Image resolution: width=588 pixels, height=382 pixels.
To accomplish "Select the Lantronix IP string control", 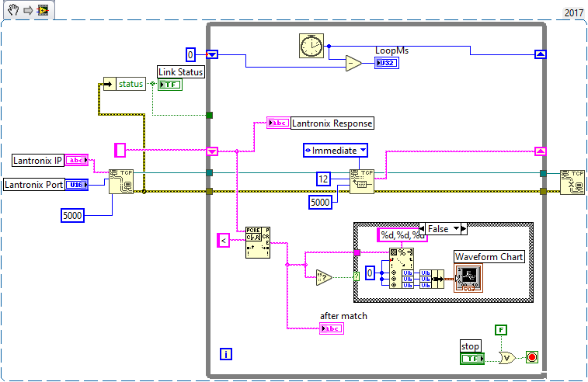I will click(78, 160).
